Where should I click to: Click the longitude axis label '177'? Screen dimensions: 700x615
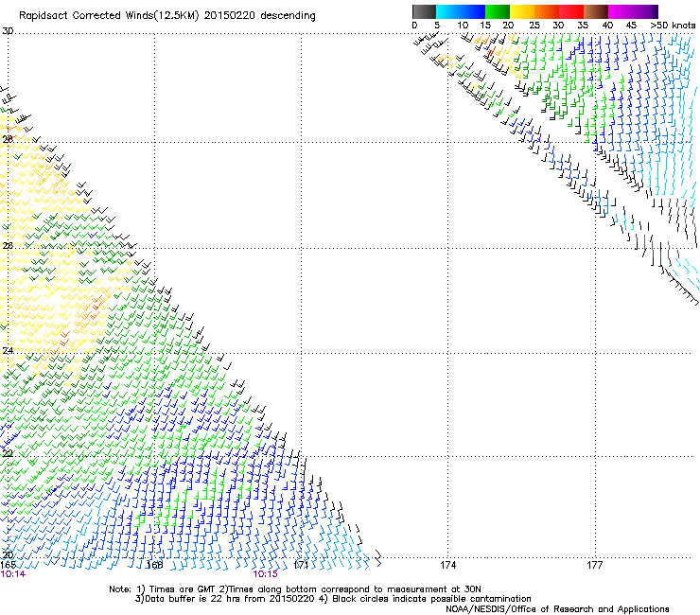(x=595, y=565)
